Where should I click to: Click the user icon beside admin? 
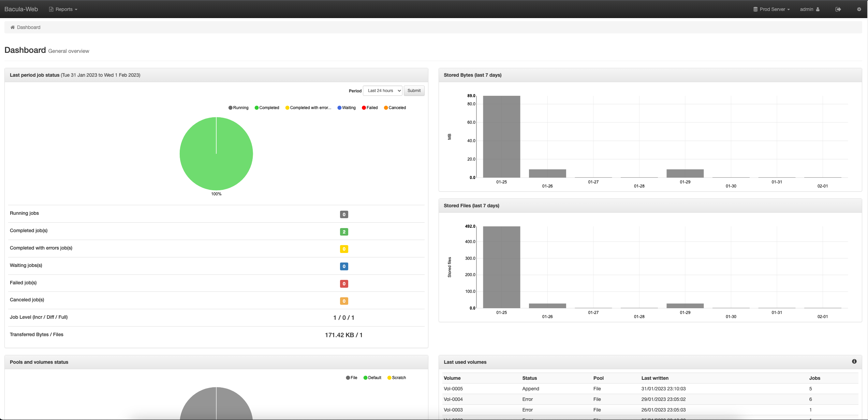pos(818,9)
